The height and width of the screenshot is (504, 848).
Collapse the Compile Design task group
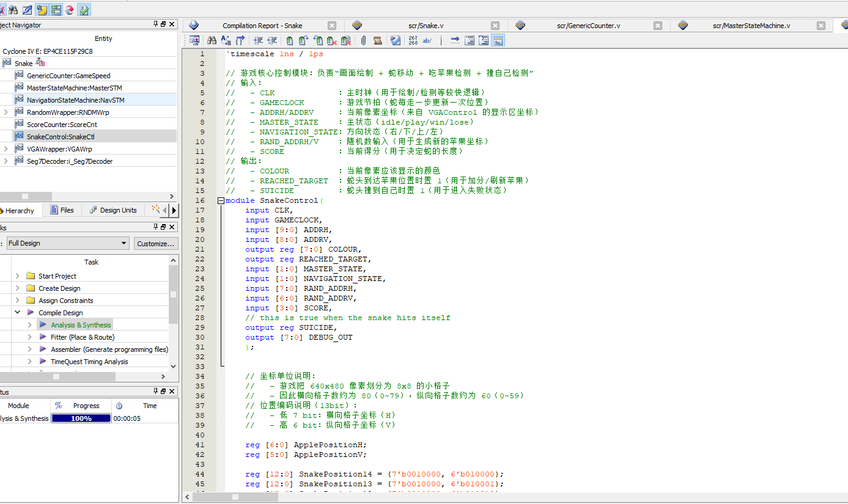[x=17, y=313]
